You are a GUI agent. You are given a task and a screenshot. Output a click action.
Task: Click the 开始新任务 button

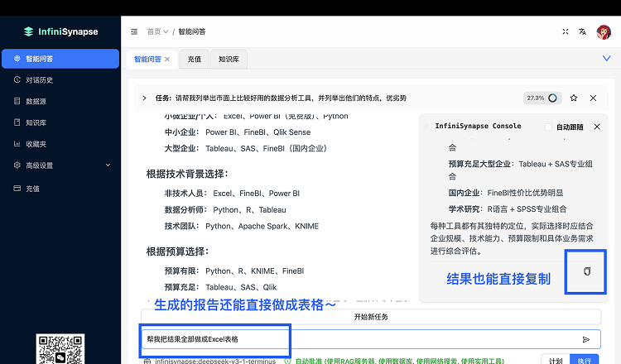point(371,317)
